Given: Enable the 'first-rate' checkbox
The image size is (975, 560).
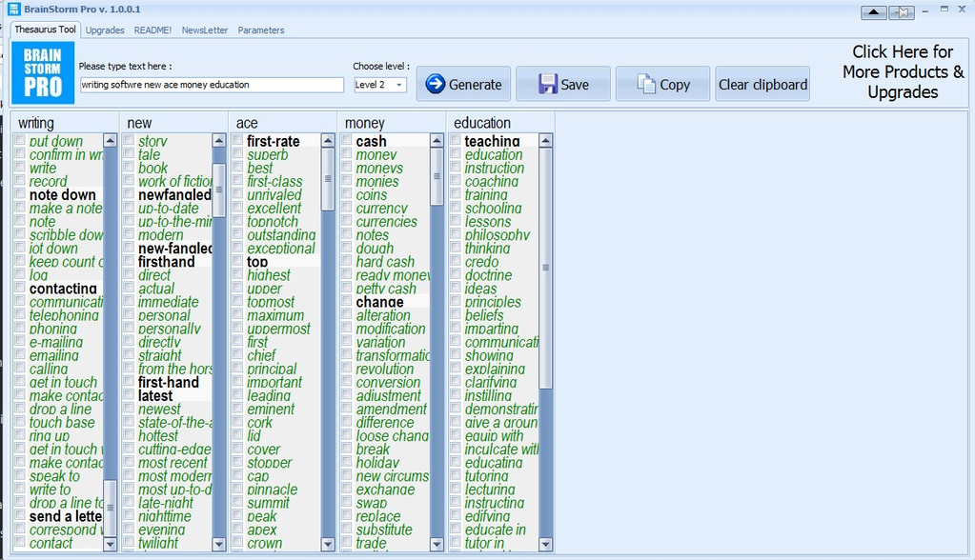Looking at the screenshot, I should click(x=238, y=140).
